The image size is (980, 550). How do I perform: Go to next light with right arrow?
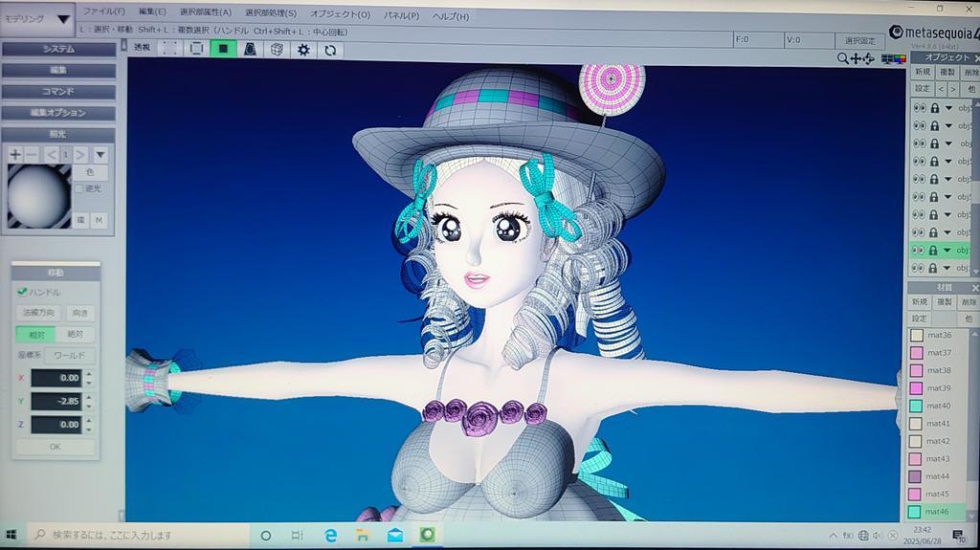point(80,154)
